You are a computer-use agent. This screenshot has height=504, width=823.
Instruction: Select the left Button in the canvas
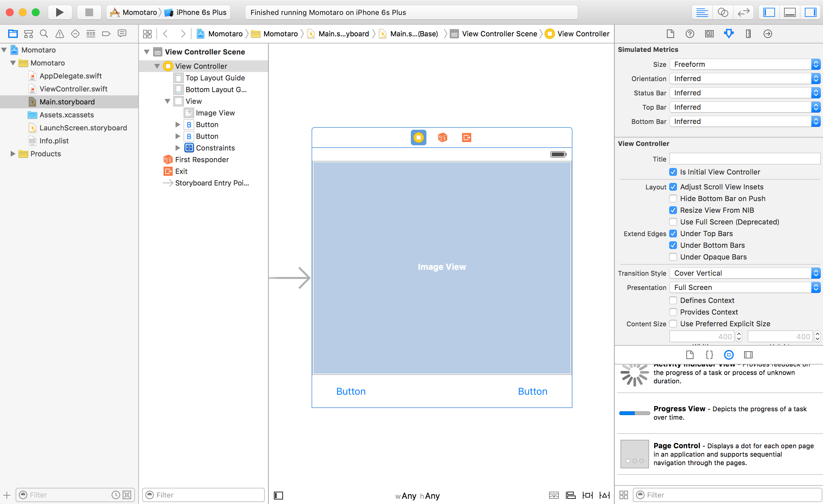(x=351, y=391)
